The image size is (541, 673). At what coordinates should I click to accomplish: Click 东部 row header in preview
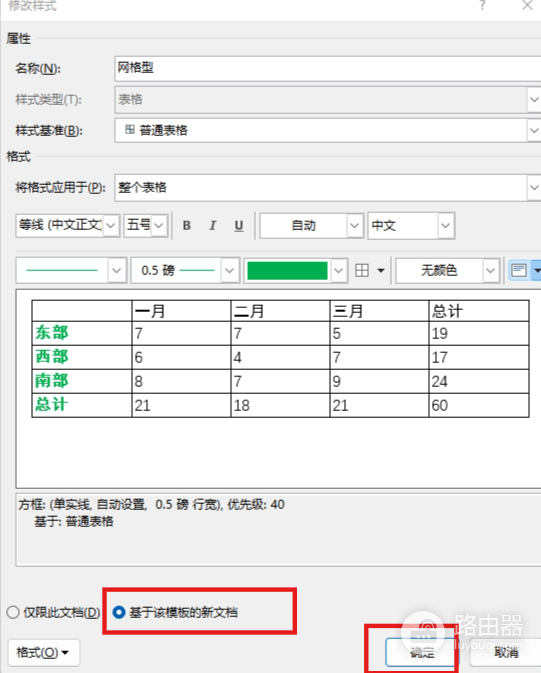pyautogui.click(x=52, y=333)
